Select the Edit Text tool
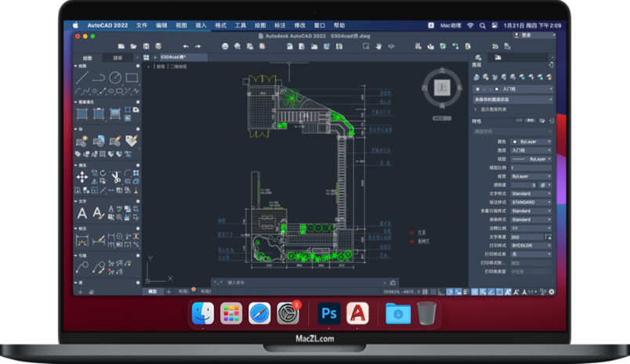Image resolution: width=630 pixels, height=364 pixels. coord(98,213)
